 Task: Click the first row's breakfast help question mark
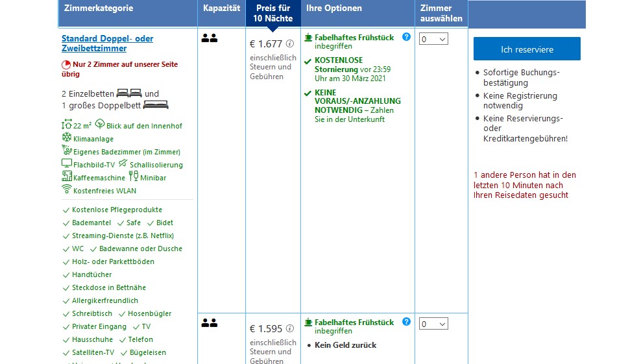point(406,37)
